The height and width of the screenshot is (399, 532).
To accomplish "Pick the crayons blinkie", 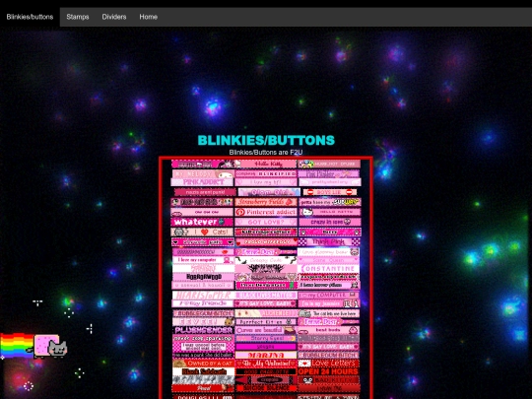I will click(266, 380).
